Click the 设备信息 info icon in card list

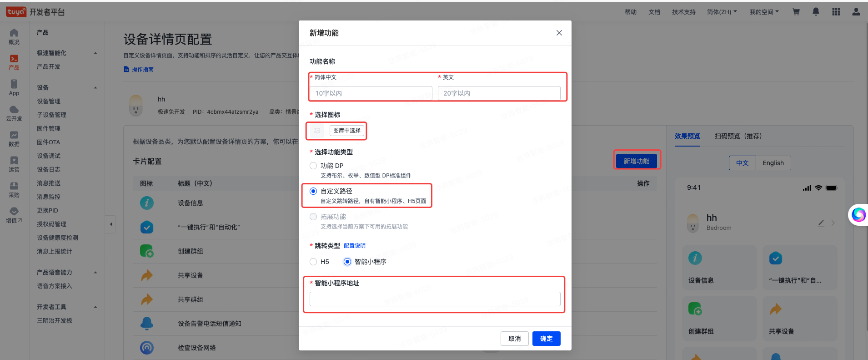[146, 203]
